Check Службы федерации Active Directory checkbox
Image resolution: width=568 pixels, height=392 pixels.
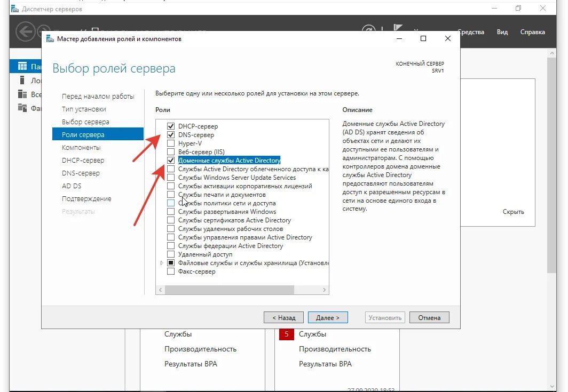pyautogui.click(x=171, y=246)
